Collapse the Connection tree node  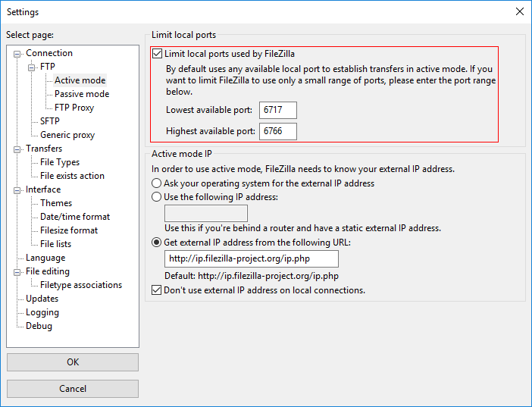click(18, 53)
